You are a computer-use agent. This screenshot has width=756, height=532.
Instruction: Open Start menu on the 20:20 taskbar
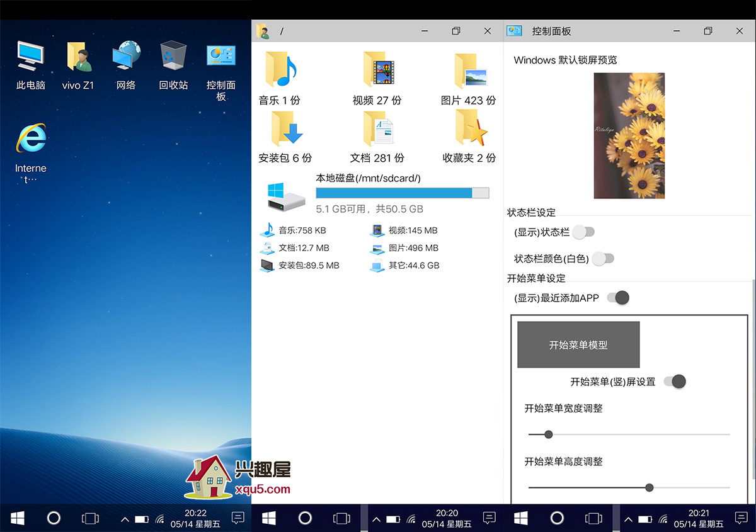coord(269,518)
